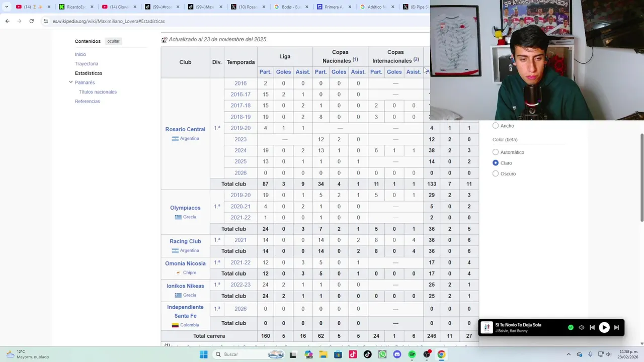Open Microsoft Store from taskbar

338,354
